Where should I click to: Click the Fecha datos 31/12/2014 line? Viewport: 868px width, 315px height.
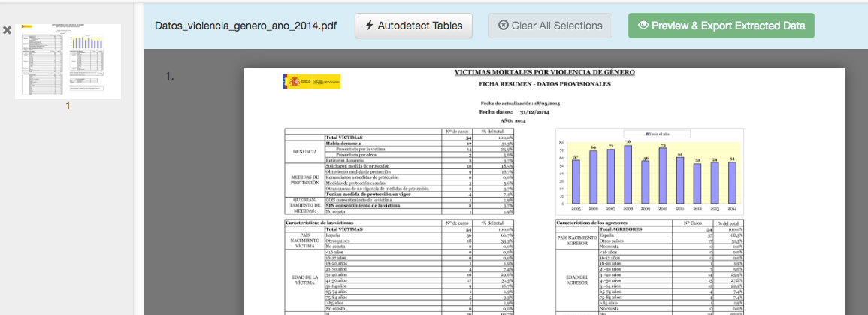pos(514,112)
